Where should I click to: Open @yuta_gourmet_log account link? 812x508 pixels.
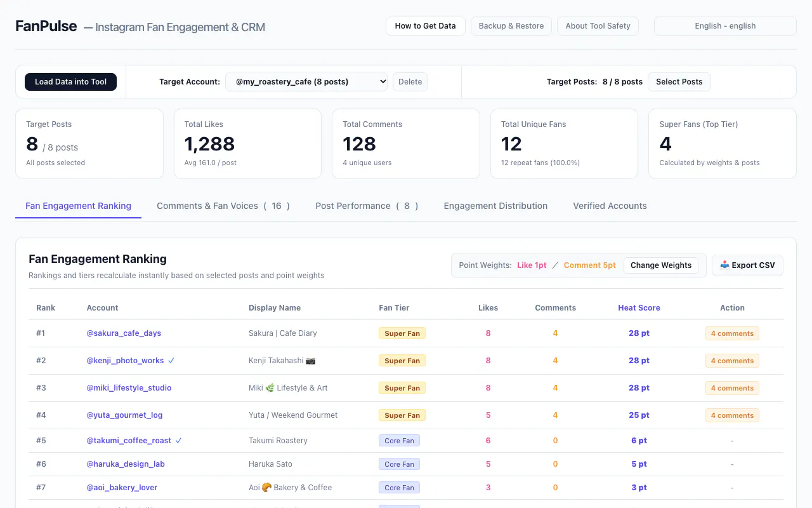(x=124, y=415)
